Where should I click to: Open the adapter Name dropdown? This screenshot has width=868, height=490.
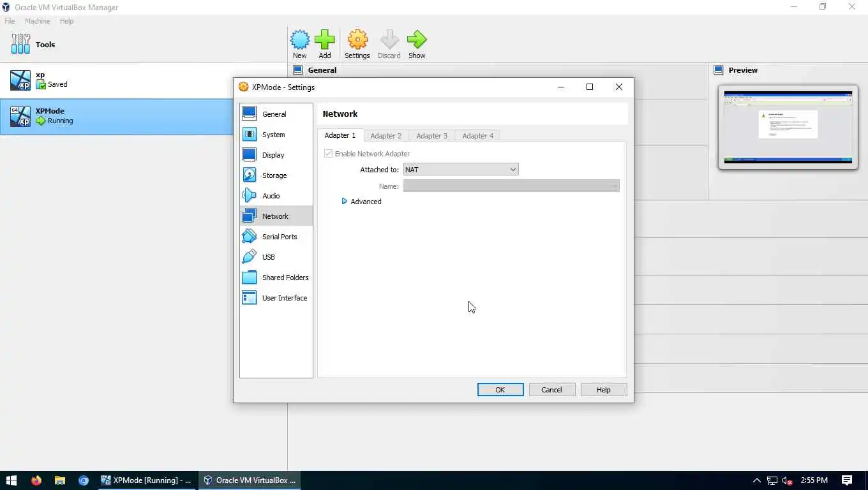pos(511,186)
